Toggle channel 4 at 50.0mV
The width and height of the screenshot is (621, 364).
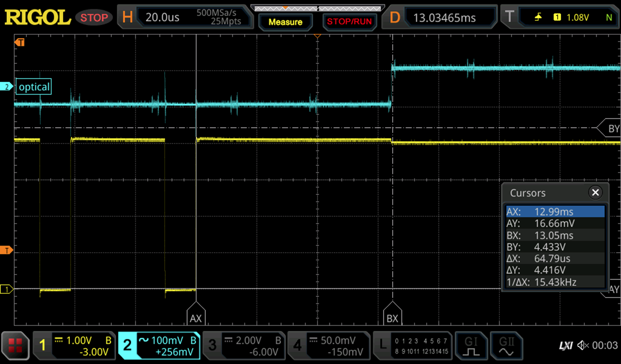(x=329, y=345)
